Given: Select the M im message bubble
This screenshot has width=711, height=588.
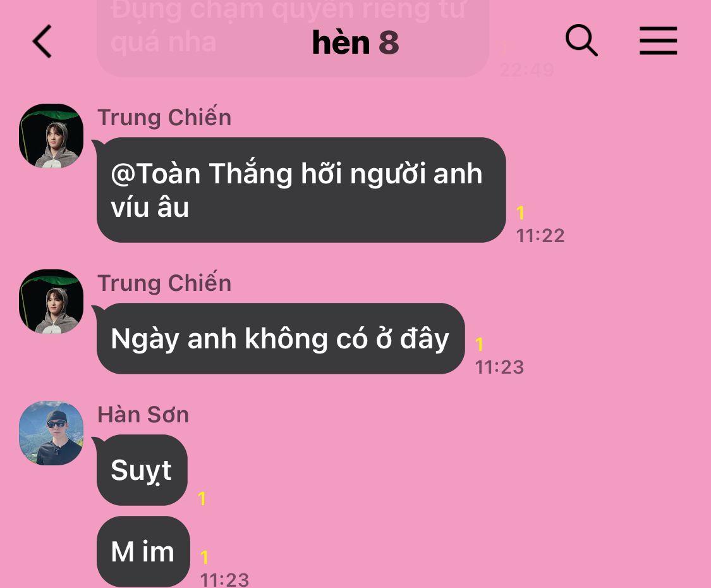Looking at the screenshot, I should (x=143, y=551).
